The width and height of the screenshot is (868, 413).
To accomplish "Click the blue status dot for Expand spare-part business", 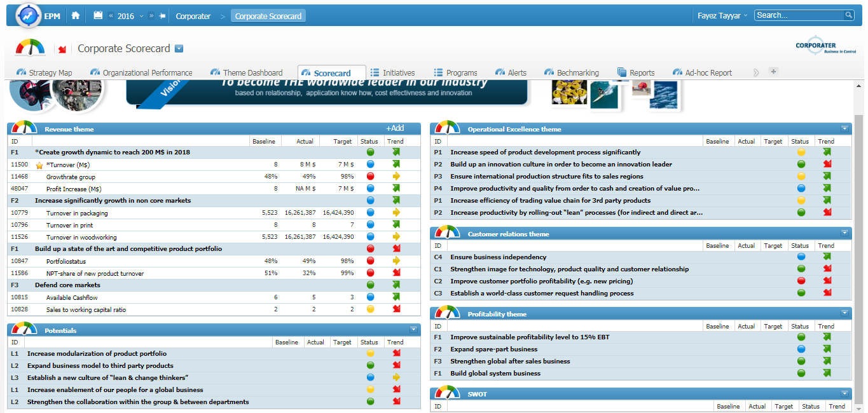I will (x=801, y=349).
